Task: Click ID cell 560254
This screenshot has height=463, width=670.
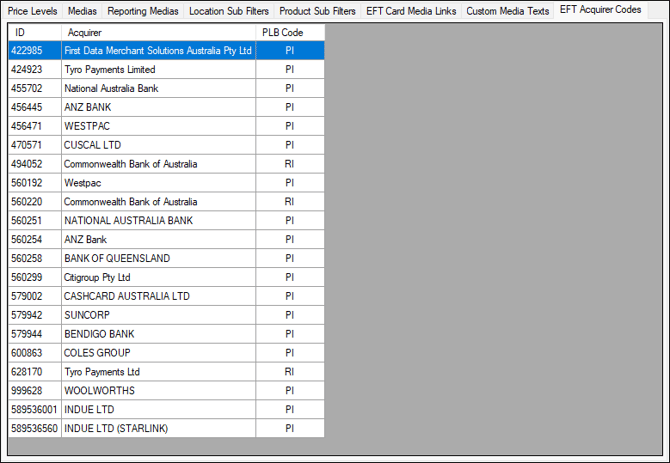Action: click(35, 239)
